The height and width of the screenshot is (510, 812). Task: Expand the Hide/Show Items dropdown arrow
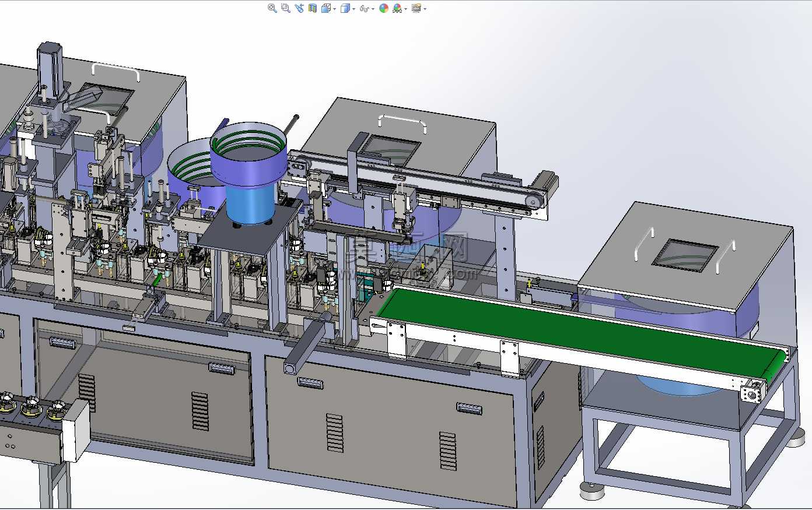373,9
